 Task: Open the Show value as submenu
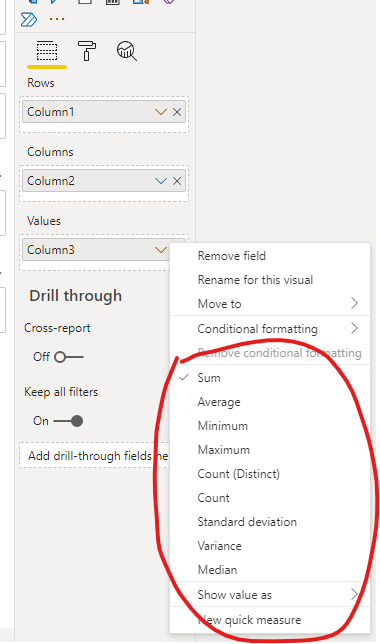coord(270,595)
